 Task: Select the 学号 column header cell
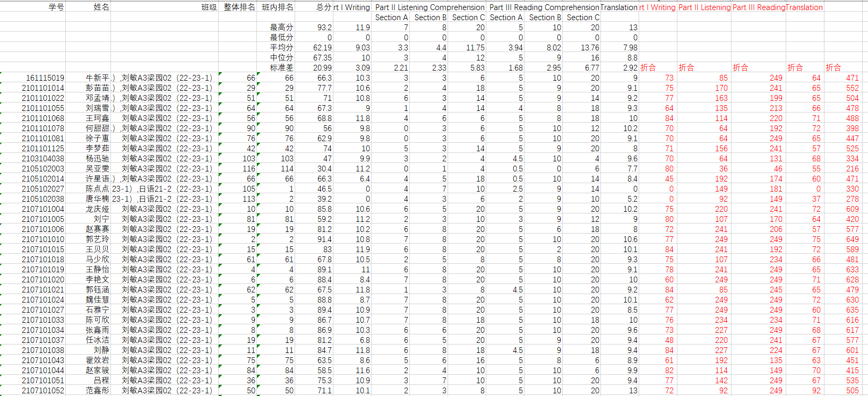click(x=56, y=7)
